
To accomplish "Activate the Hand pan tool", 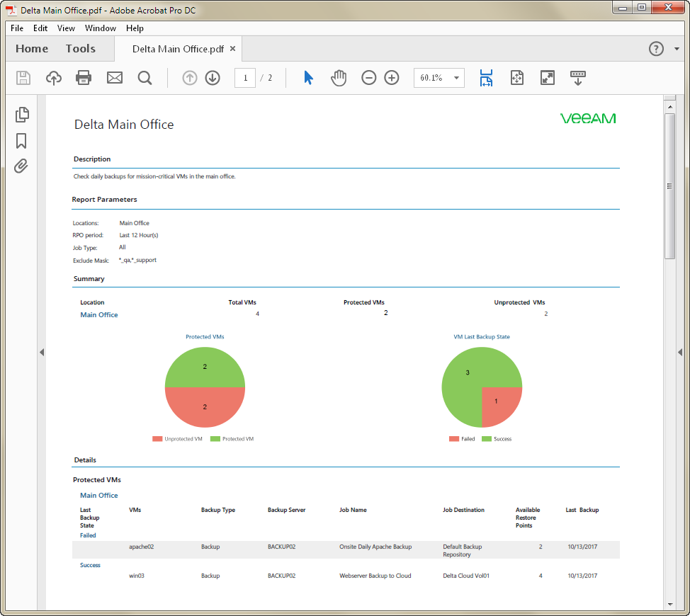I will click(339, 78).
